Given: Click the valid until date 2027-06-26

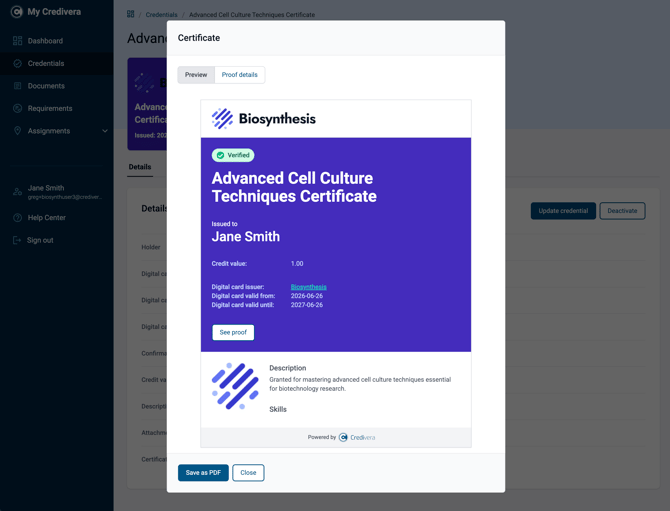Looking at the screenshot, I should tap(307, 305).
